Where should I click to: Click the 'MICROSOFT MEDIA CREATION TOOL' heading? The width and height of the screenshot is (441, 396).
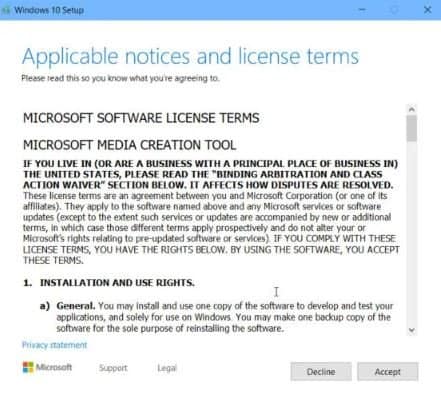coord(130,145)
